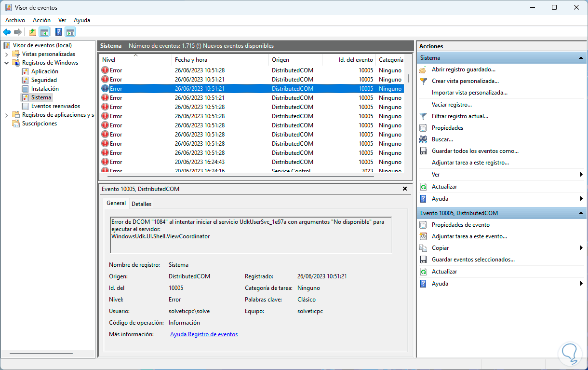Click the show/hide console tree icon
588x370 pixels.
44,32
